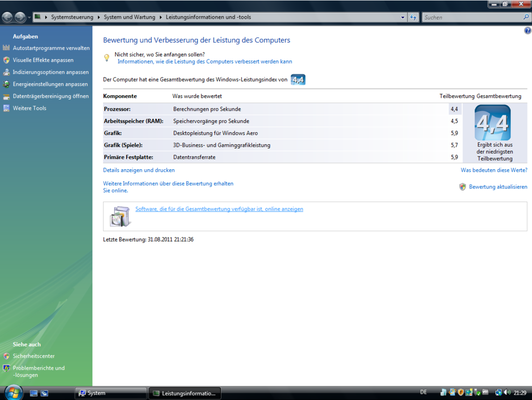532x400 pixels.
Task: Open Was bedeuten diese Werte?
Action: tap(494, 170)
